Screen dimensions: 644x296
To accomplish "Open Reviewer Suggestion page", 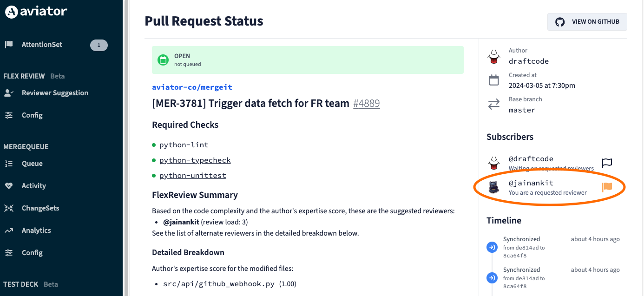I will [x=54, y=93].
